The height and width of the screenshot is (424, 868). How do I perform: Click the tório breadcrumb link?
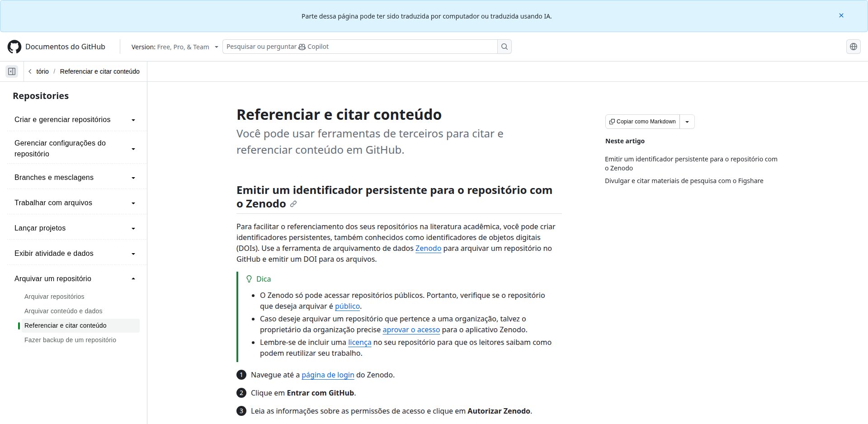pyautogui.click(x=42, y=71)
